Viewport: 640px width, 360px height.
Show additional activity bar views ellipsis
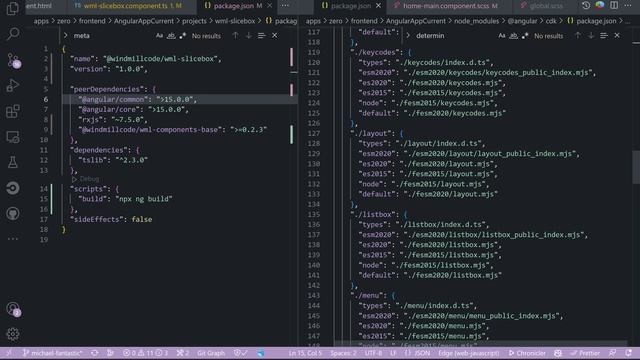click(x=13, y=239)
